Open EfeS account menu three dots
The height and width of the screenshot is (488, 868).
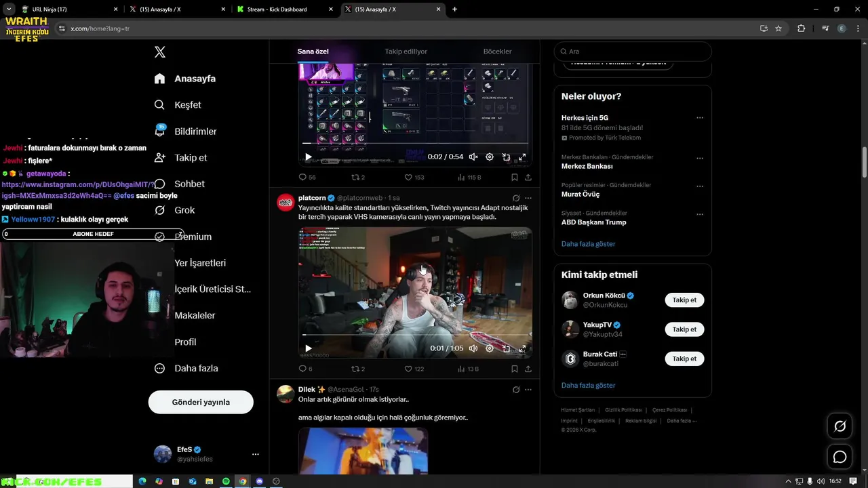pyautogui.click(x=255, y=454)
